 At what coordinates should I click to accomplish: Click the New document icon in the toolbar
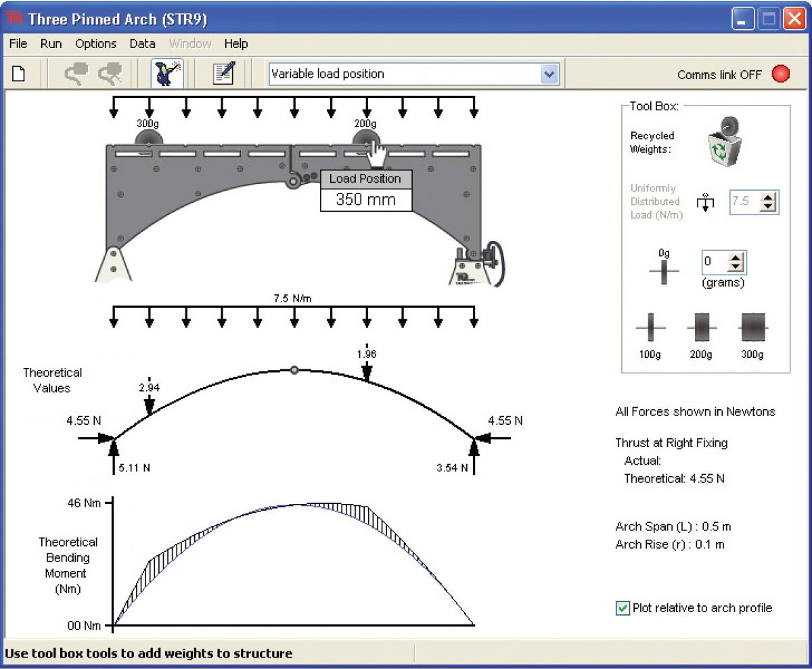(x=18, y=74)
